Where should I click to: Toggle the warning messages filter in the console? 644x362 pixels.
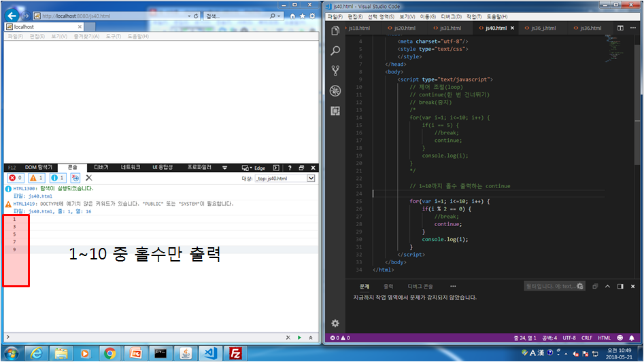click(x=36, y=177)
